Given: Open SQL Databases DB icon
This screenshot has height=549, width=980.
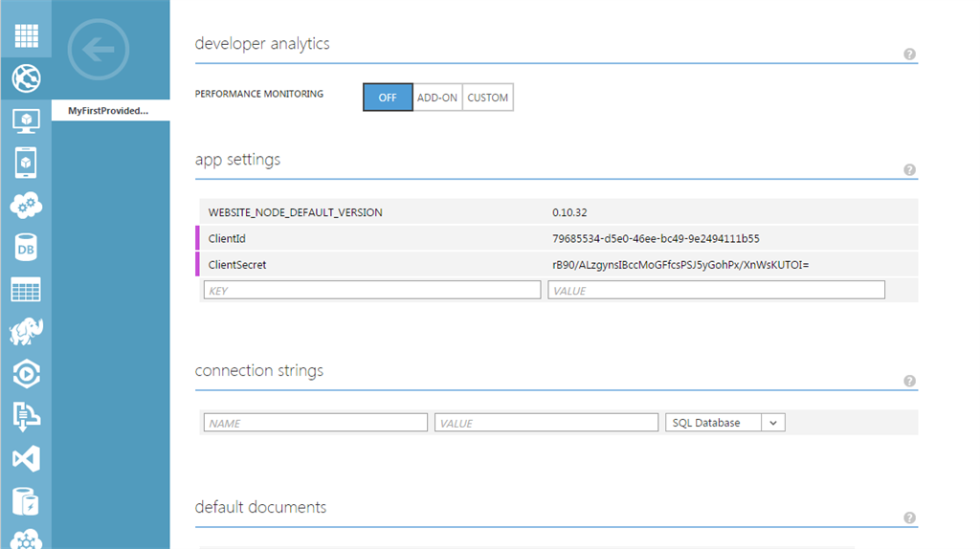Looking at the screenshot, I should coord(26,248).
